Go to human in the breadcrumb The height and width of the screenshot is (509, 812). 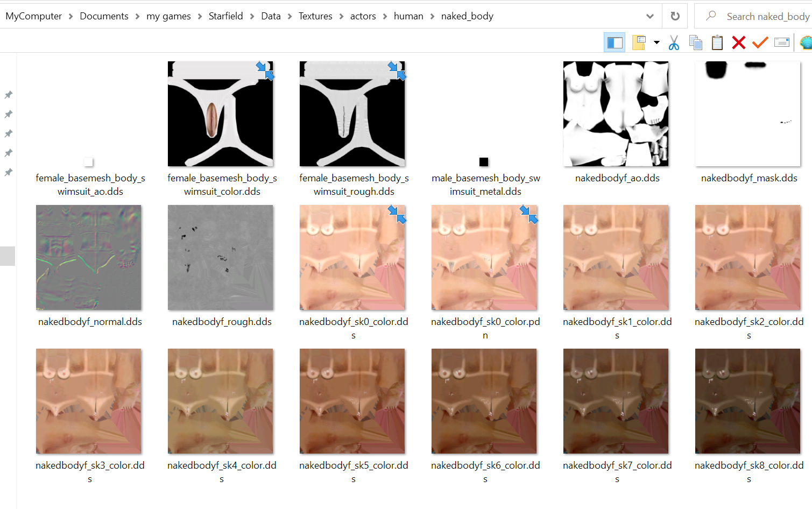click(x=408, y=16)
